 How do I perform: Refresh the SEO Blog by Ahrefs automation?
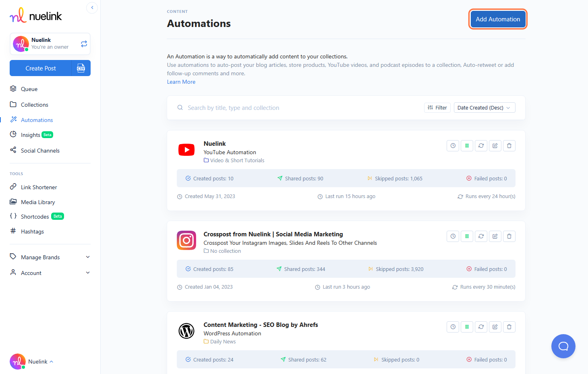coord(481,327)
